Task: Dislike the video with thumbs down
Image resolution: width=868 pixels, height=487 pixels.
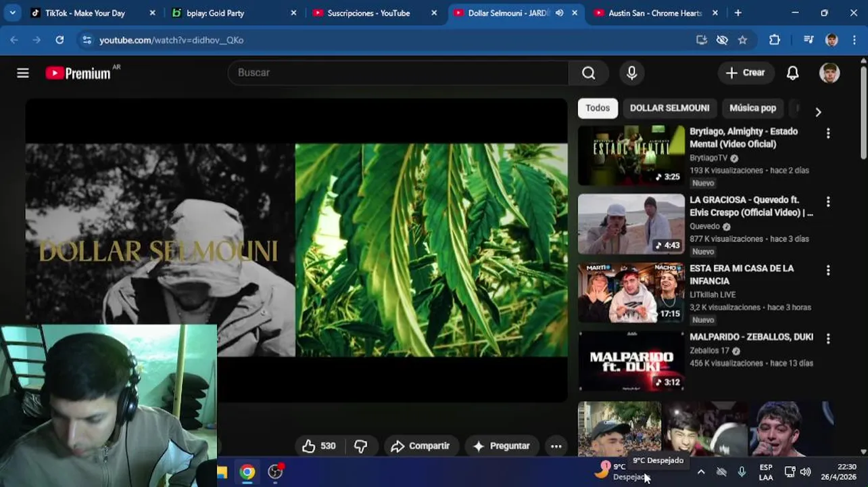Action: [x=361, y=446]
